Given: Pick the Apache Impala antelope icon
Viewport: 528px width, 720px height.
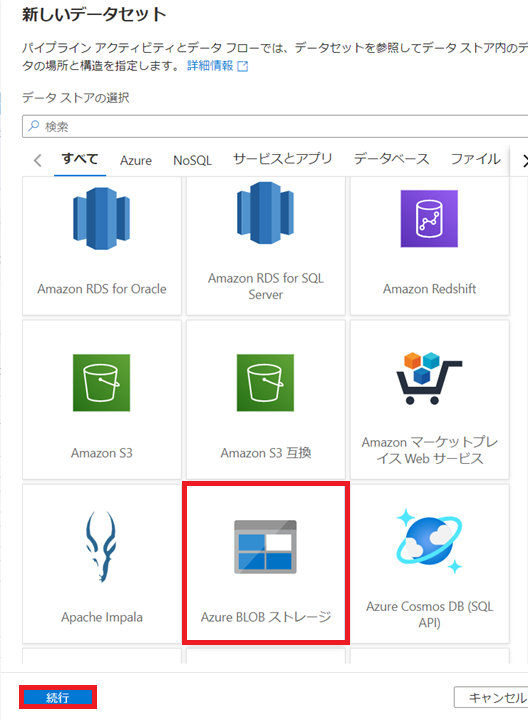Looking at the screenshot, I should coord(101,546).
